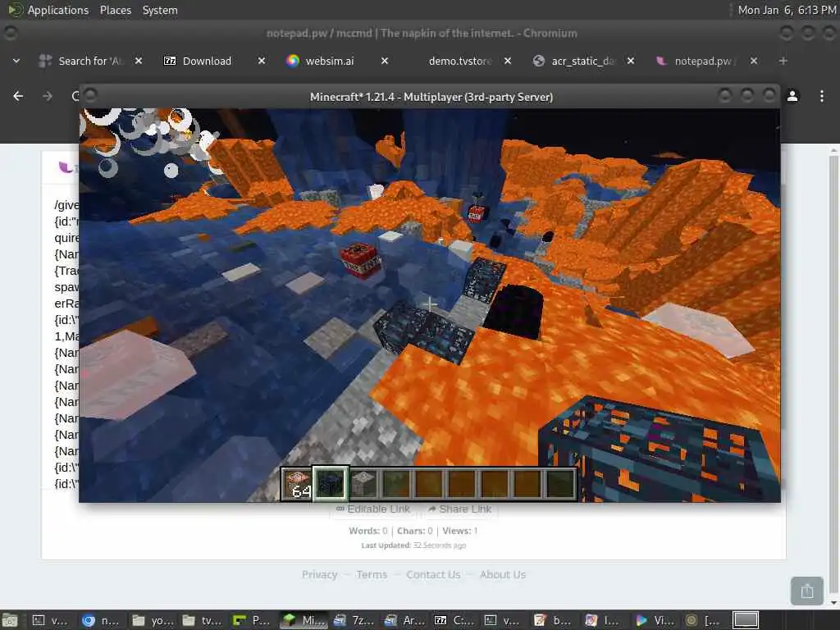The image size is (840, 630).
Task: Open the Chromium profile avatar icon
Action: point(792,96)
